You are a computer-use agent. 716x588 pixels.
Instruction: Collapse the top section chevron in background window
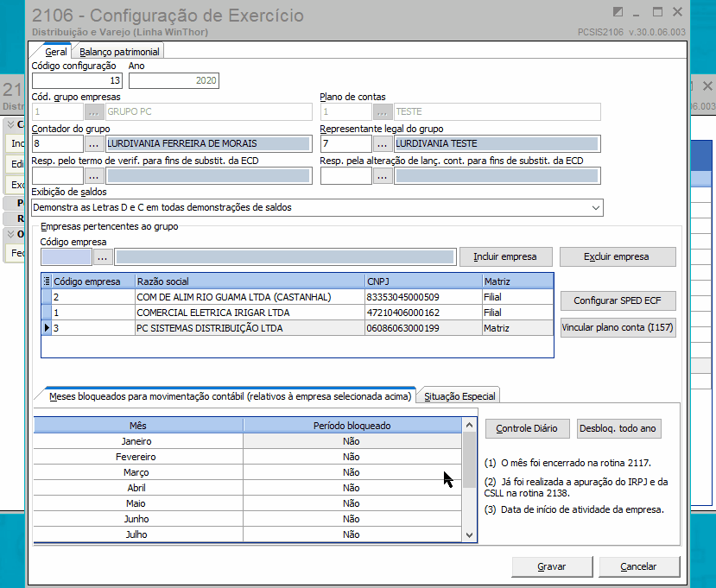click(10, 124)
